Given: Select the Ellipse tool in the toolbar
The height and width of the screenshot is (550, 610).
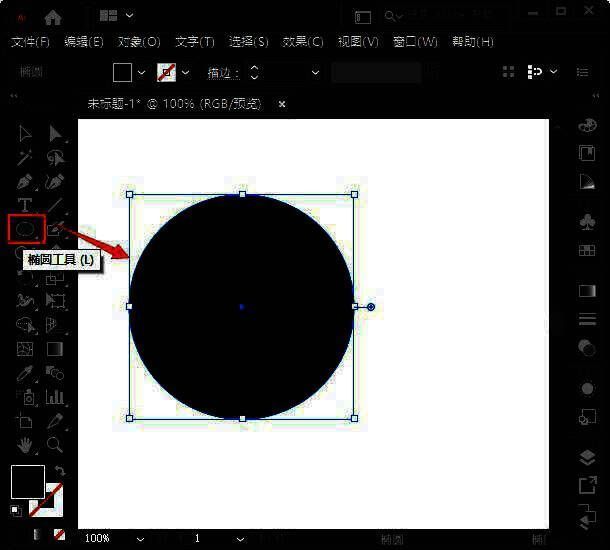Looking at the screenshot, I should (25, 229).
